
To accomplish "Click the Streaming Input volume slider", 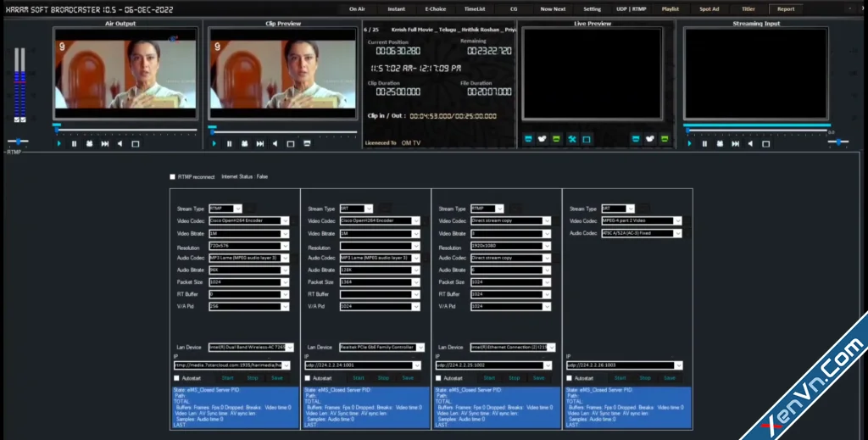I will pos(838,142).
